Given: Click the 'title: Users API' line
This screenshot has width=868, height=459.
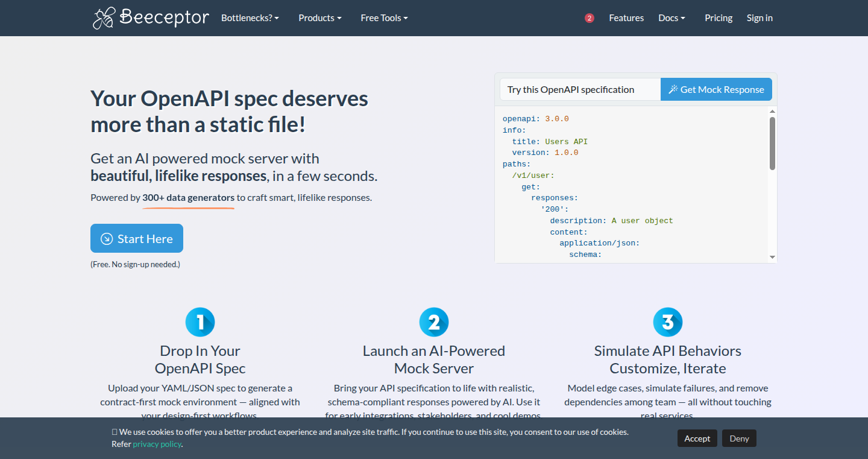Looking at the screenshot, I should 550,142.
